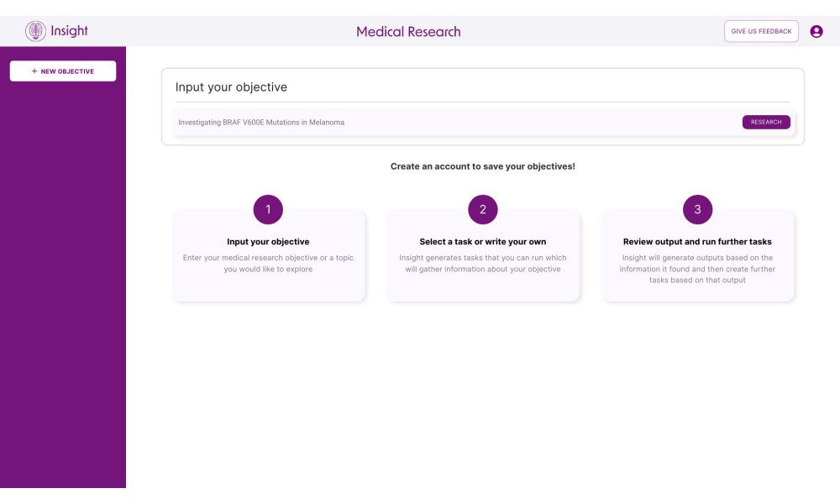Screen dimensions: 840x504
Task: Click 'Input your objective' card title
Action: [x=268, y=242]
